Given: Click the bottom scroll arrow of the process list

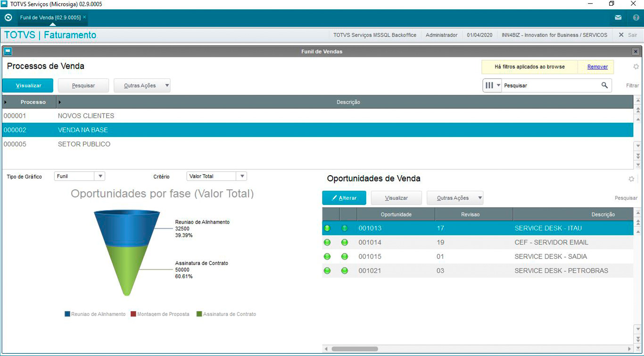Looking at the screenshot, I should pos(638,165).
